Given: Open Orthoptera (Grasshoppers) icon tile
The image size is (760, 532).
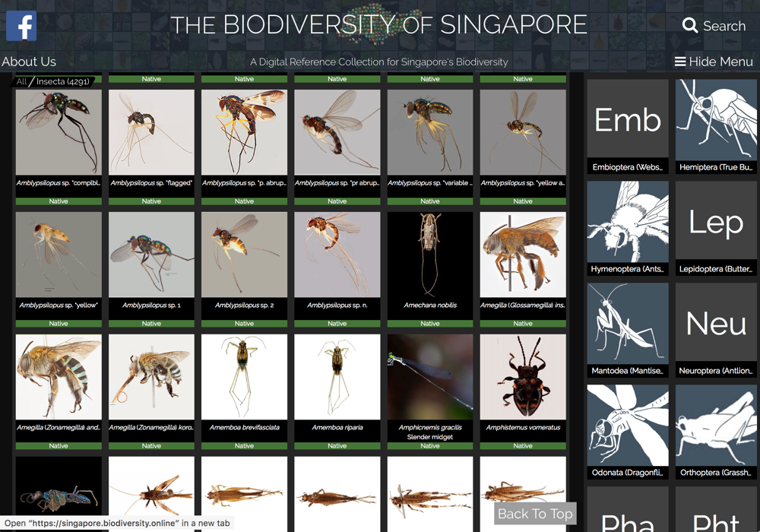Looking at the screenshot, I should [716, 425].
